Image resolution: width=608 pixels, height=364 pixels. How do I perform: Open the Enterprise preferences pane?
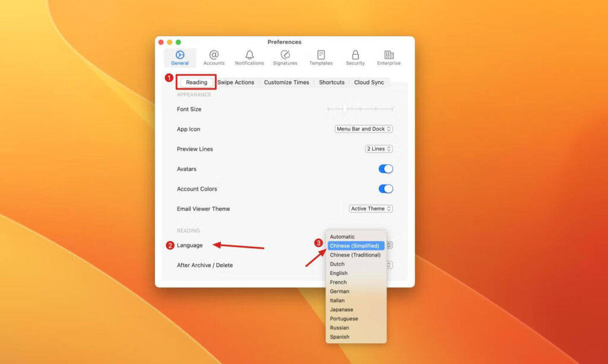389,56
